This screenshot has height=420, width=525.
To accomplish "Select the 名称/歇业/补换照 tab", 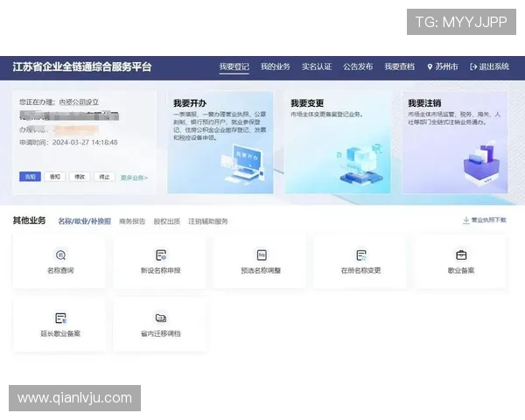I will tap(85, 221).
